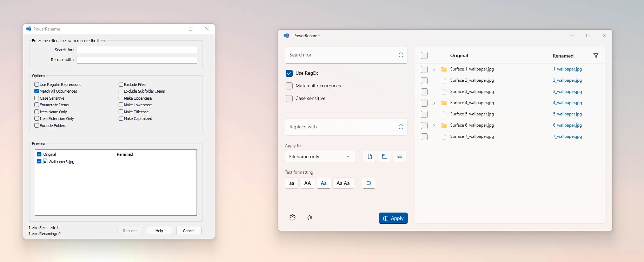
Task: Check Use Regular Expressions in old dialog
Action: (37, 85)
